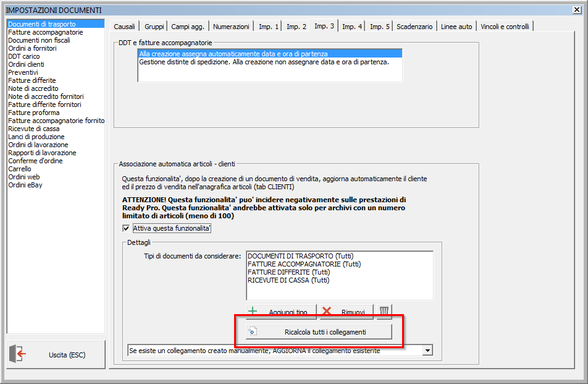The height and width of the screenshot is (384, 588).
Task: Select Lanci di produzione entry
Action: [x=56, y=137]
